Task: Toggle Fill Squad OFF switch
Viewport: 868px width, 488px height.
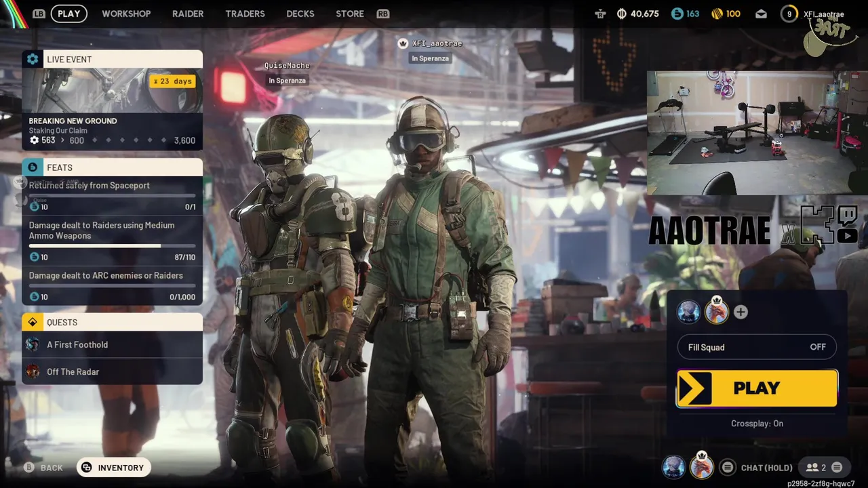Action: 757,347
